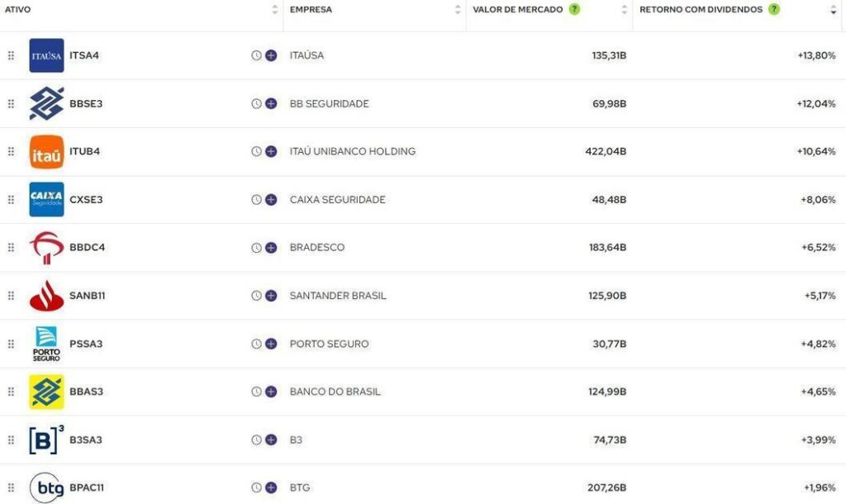
Task: Add BPAC11 with its plus icon
Action: pyautogui.click(x=271, y=487)
